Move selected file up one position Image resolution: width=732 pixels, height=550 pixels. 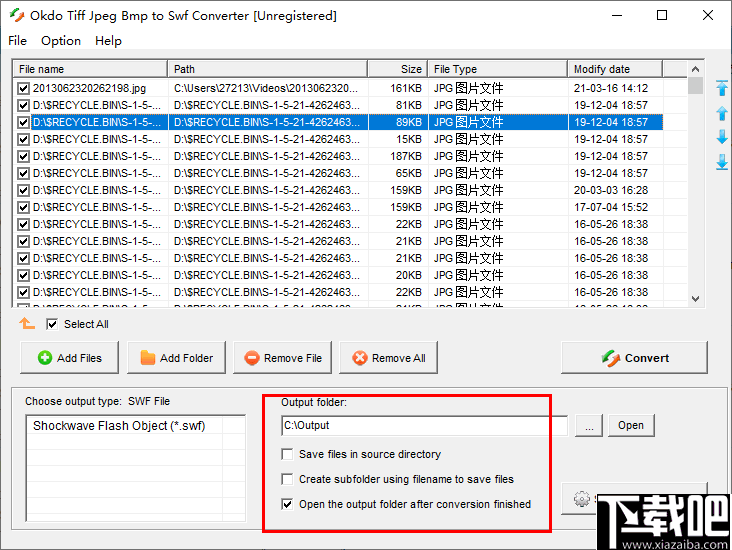point(722,113)
